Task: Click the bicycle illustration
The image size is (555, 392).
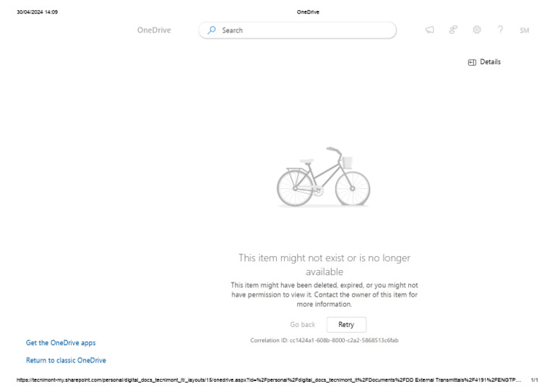Action: [324, 178]
